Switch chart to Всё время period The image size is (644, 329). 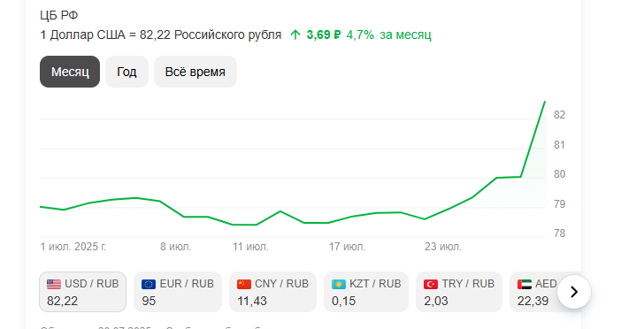tap(195, 72)
